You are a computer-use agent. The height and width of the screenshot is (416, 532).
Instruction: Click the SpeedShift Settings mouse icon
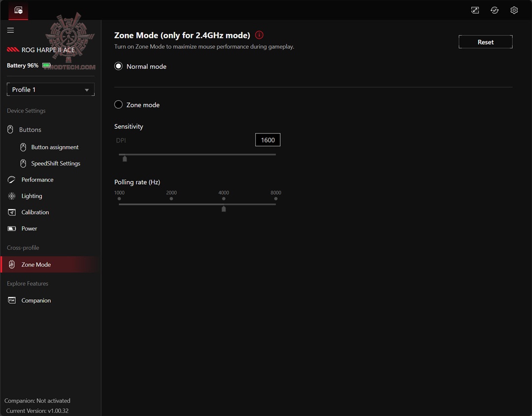[x=23, y=163]
